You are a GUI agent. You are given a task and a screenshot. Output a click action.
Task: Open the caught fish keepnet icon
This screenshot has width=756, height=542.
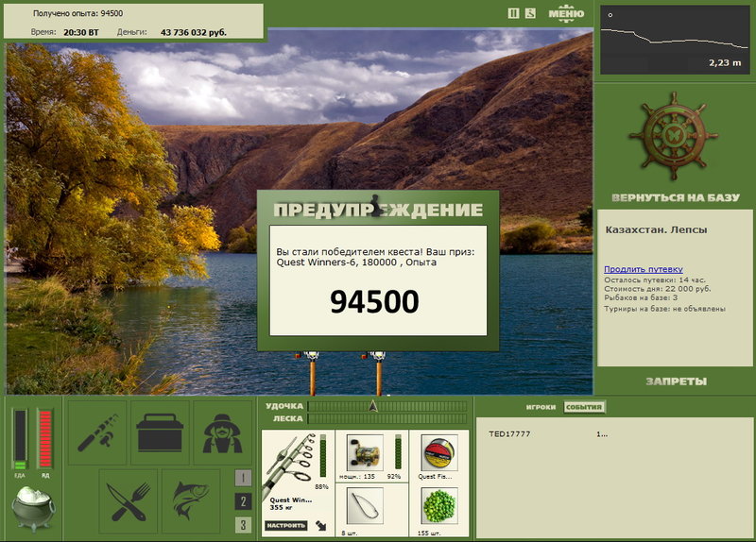click(191, 501)
